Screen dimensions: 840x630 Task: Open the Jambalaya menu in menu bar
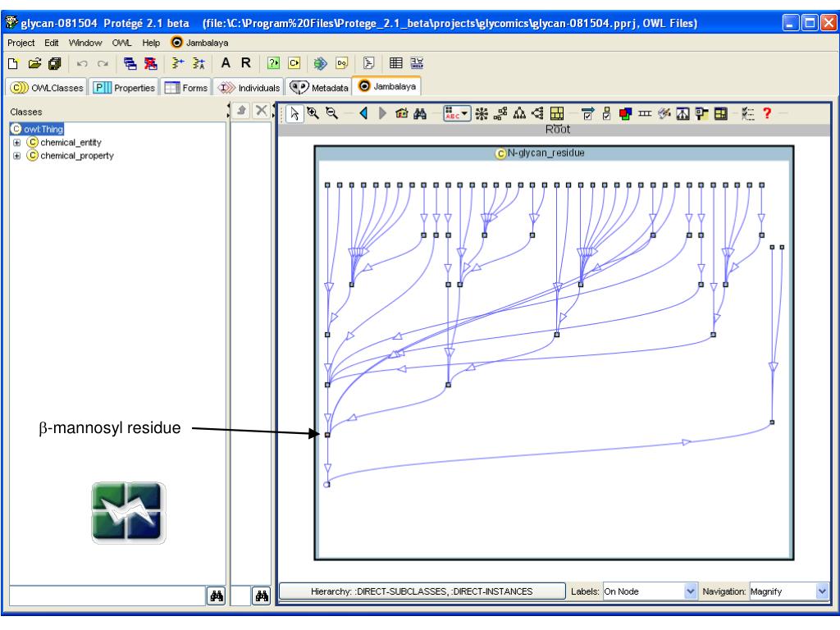click(199, 43)
